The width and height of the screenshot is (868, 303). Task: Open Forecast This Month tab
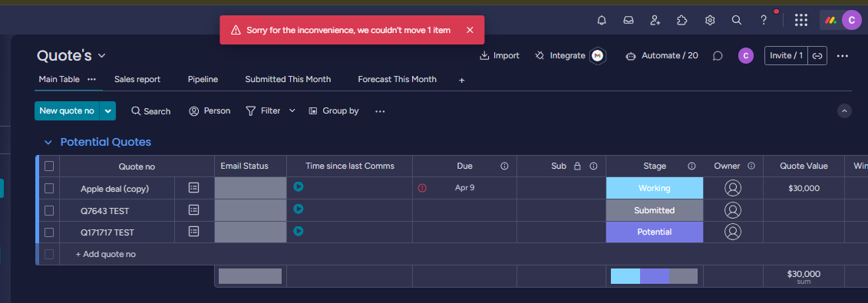point(397,80)
